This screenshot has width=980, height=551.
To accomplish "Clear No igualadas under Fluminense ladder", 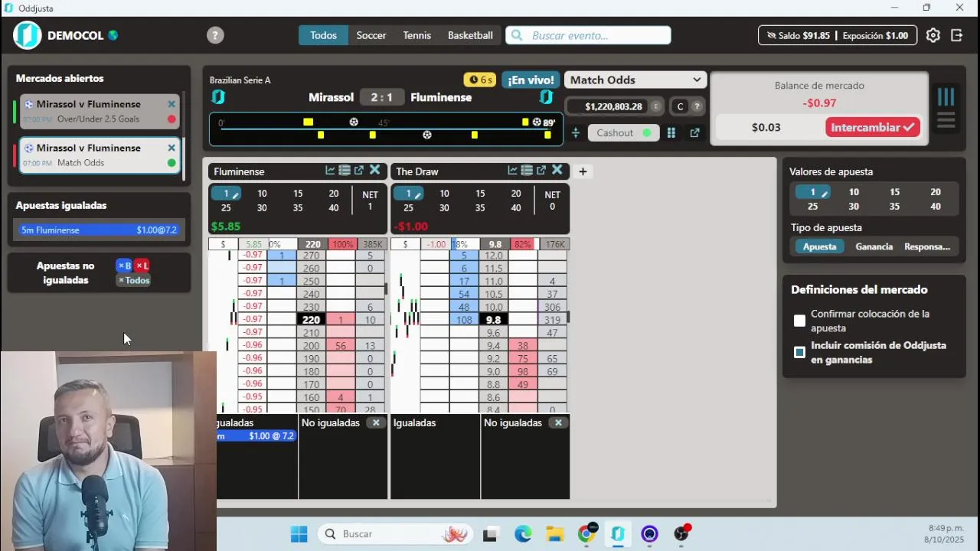I will (x=375, y=422).
